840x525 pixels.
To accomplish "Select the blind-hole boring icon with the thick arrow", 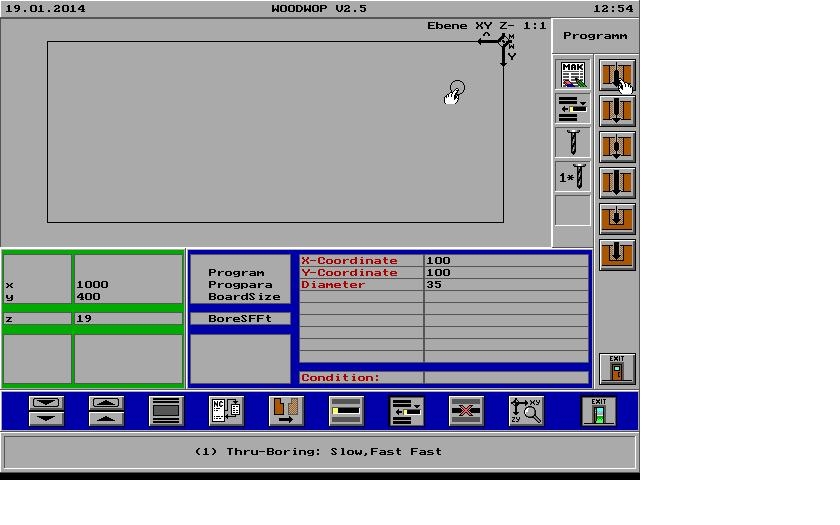I will tap(617, 254).
